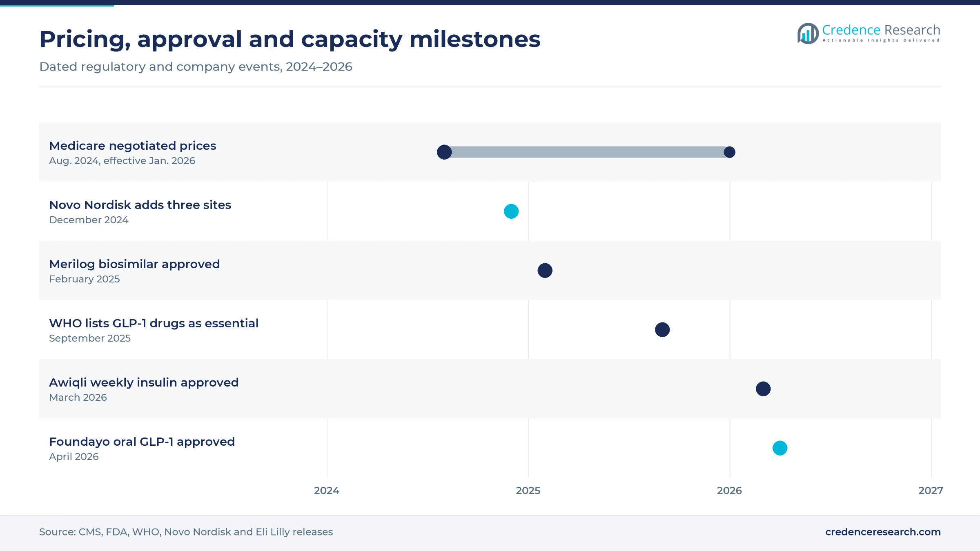The width and height of the screenshot is (980, 551).
Task: Click the Awiqli March 2026 dot
Action: [x=763, y=389]
